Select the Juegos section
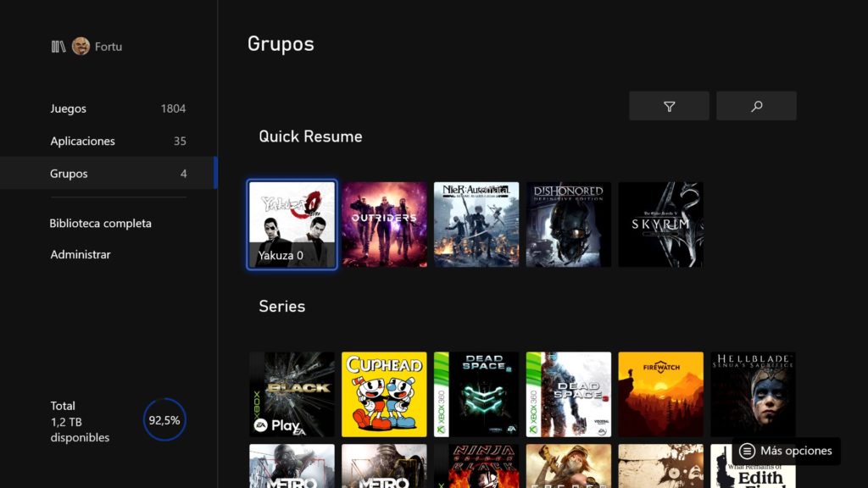868x488 pixels. point(108,108)
